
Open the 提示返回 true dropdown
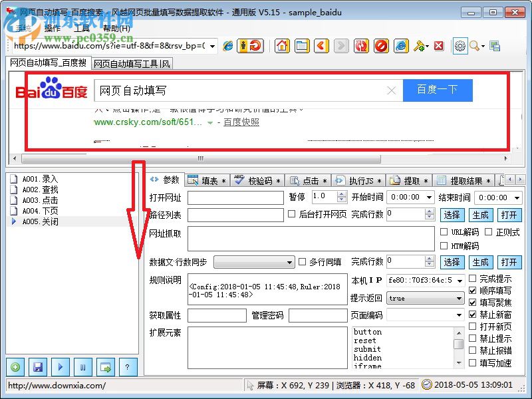point(460,298)
